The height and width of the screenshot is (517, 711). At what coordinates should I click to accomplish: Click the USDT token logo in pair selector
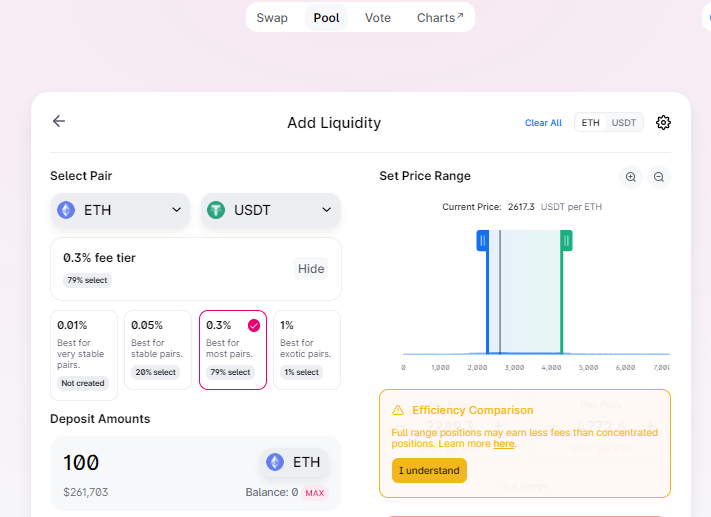216,210
